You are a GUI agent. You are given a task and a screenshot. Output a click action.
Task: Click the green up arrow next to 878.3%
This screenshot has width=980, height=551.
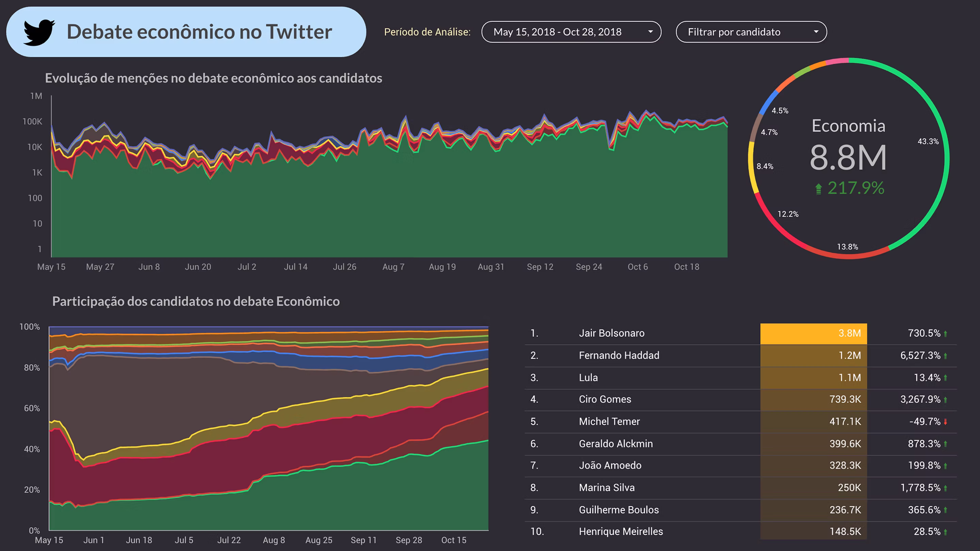pyautogui.click(x=945, y=444)
